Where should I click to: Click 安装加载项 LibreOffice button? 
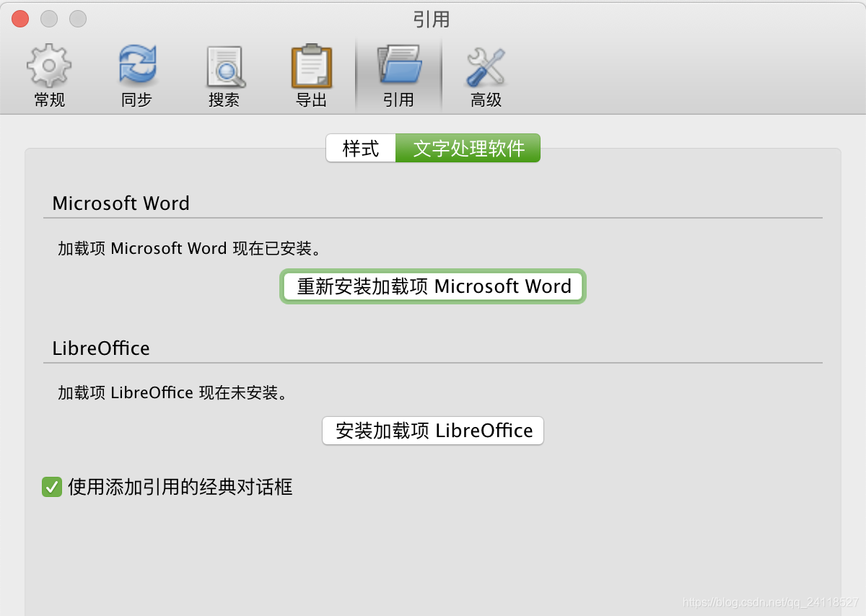(433, 431)
